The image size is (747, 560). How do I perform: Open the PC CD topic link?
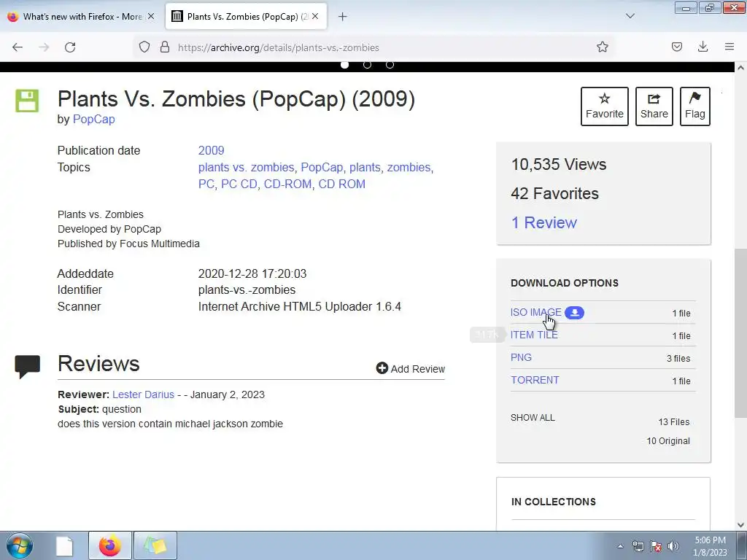(239, 184)
